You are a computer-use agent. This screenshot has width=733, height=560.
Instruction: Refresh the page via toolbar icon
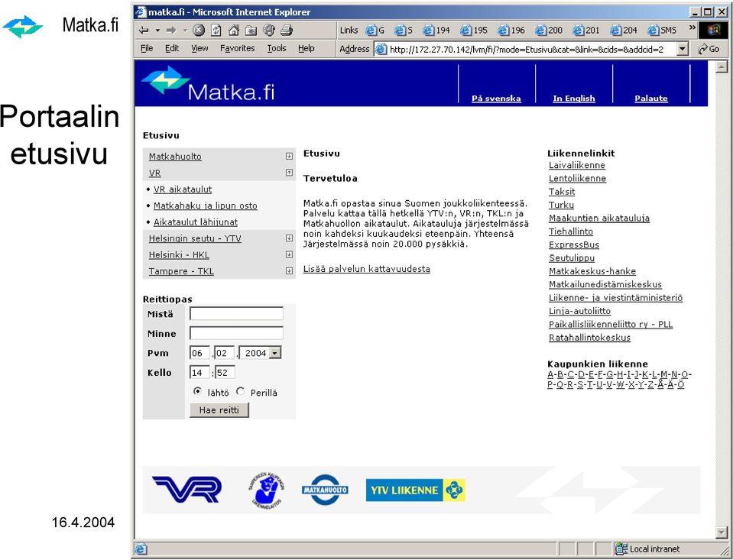point(216,31)
